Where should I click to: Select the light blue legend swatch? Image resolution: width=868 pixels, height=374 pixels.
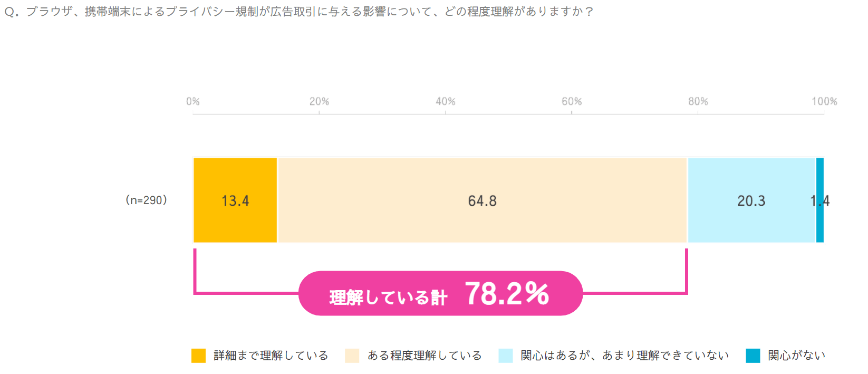pos(505,356)
